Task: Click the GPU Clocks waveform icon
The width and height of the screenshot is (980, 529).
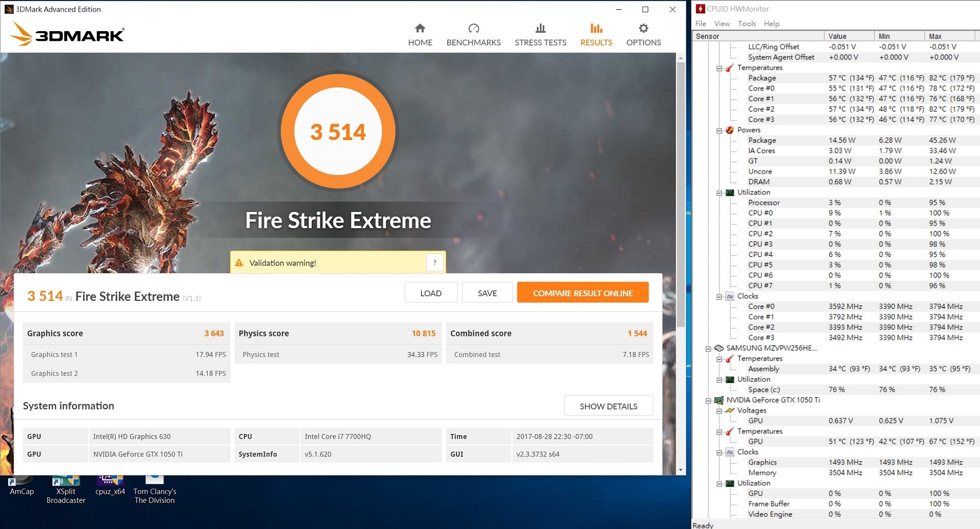Action: pyautogui.click(x=730, y=452)
